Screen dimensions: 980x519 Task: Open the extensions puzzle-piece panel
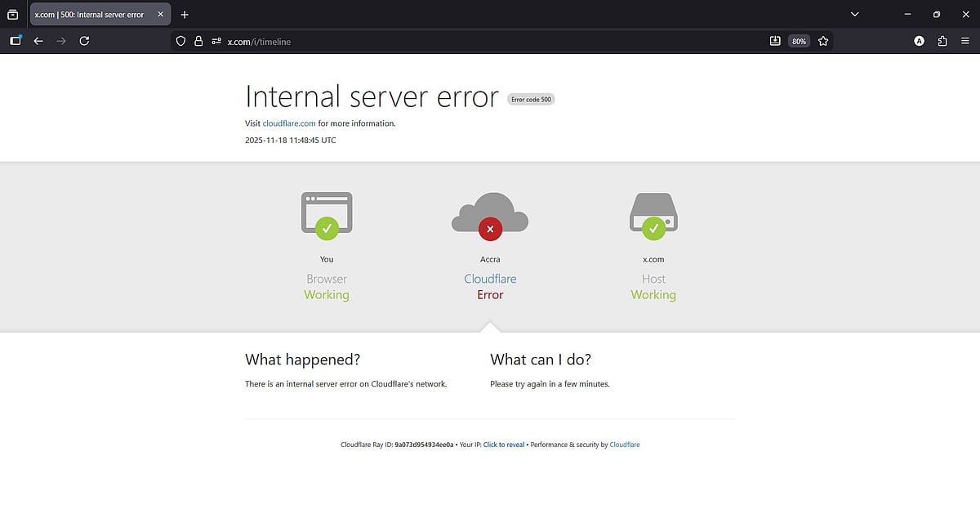(x=942, y=40)
